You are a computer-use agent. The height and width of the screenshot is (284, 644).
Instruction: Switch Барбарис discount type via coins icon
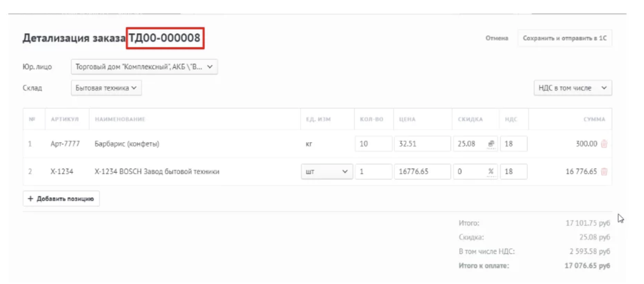pos(491,144)
